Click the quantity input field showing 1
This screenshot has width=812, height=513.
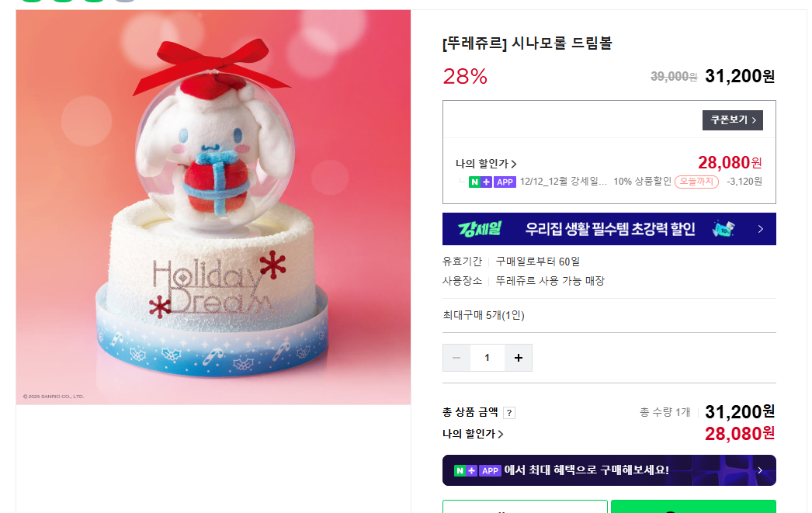click(x=488, y=358)
